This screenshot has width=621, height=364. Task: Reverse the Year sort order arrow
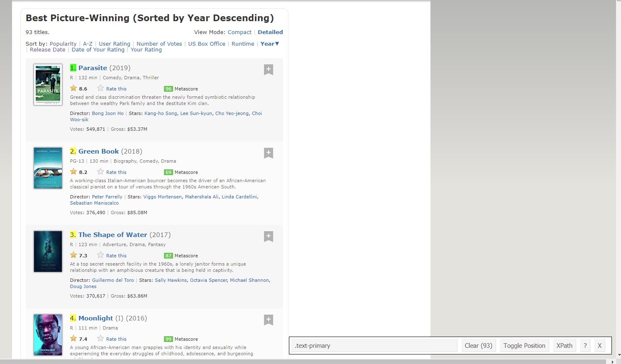[x=277, y=44]
